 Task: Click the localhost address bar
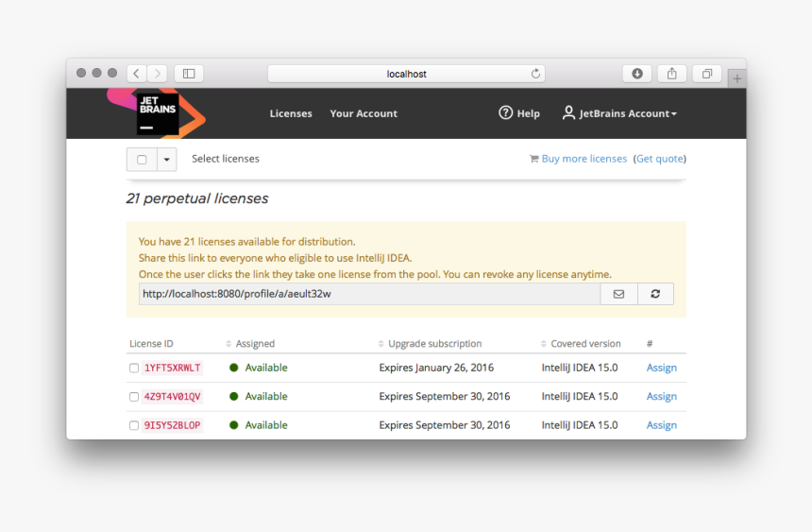coord(406,74)
